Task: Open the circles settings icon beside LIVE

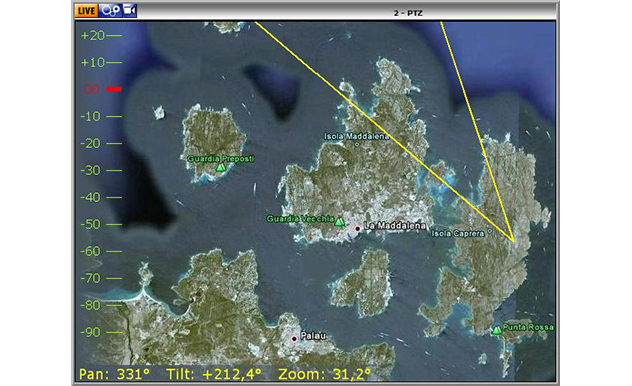Action: pyautogui.click(x=110, y=10)
